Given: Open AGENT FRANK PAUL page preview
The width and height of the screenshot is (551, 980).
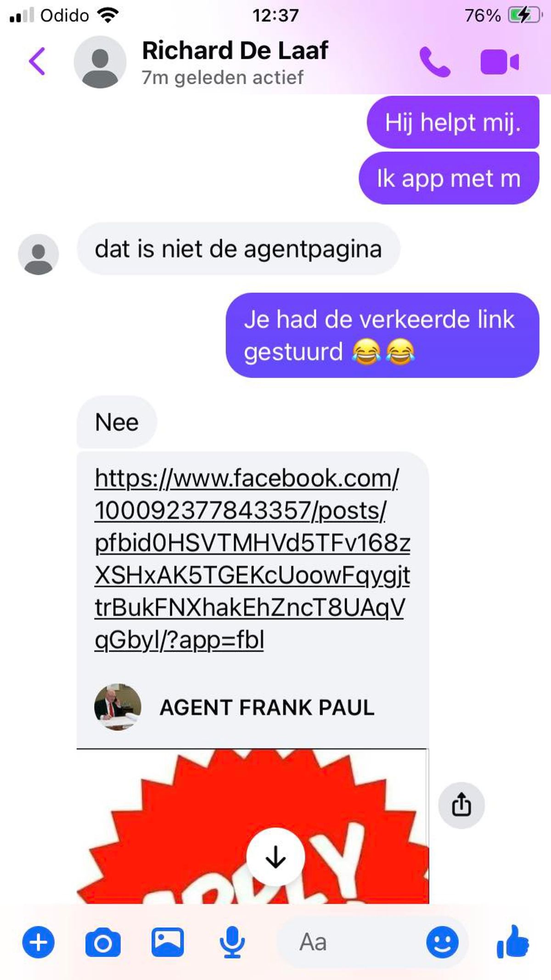Looking at the screenshot, I should (x=267, y=708).
